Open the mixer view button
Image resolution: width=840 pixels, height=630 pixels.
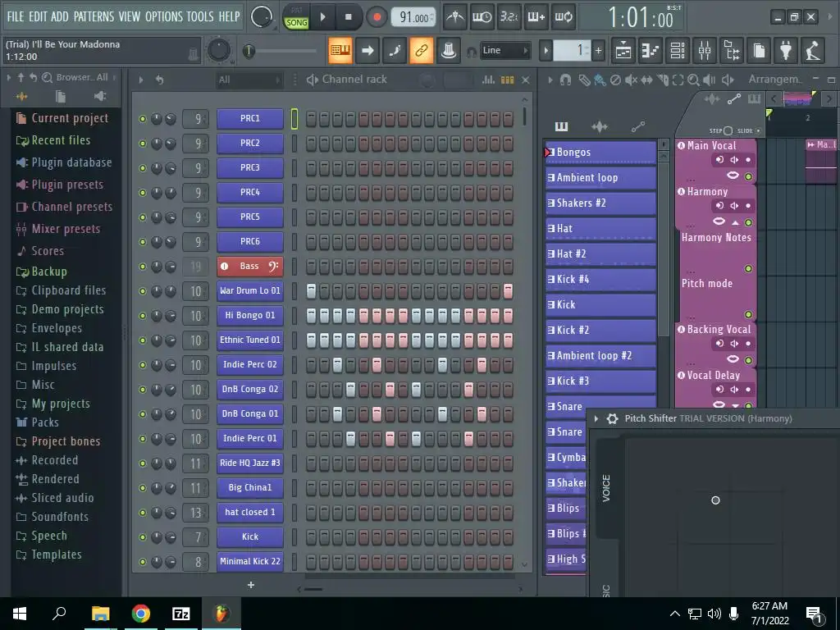pyautogui.click(x=705, y=50)
